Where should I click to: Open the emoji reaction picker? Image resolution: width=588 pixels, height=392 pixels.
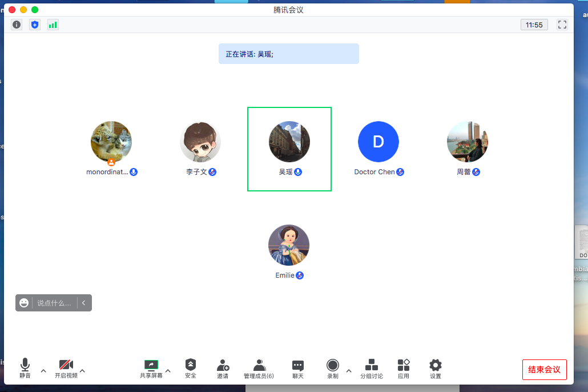click(24, 303)
